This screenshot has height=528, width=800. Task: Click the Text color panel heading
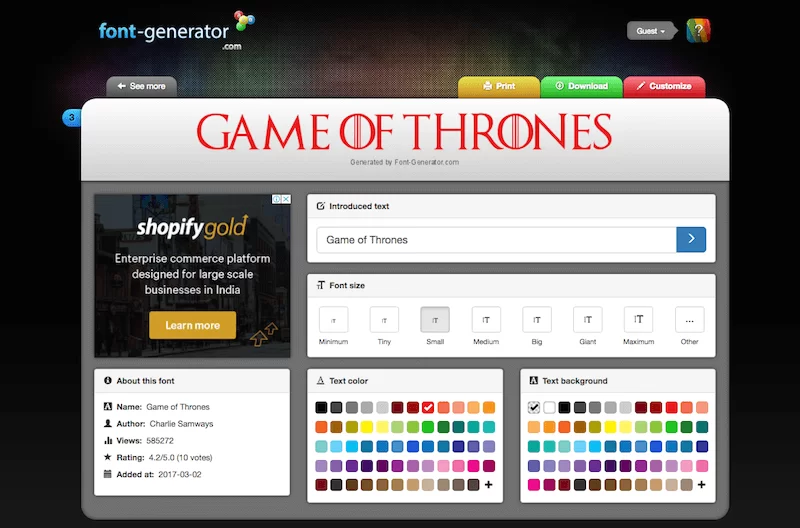pyautogui.click(x=348, y=381)
